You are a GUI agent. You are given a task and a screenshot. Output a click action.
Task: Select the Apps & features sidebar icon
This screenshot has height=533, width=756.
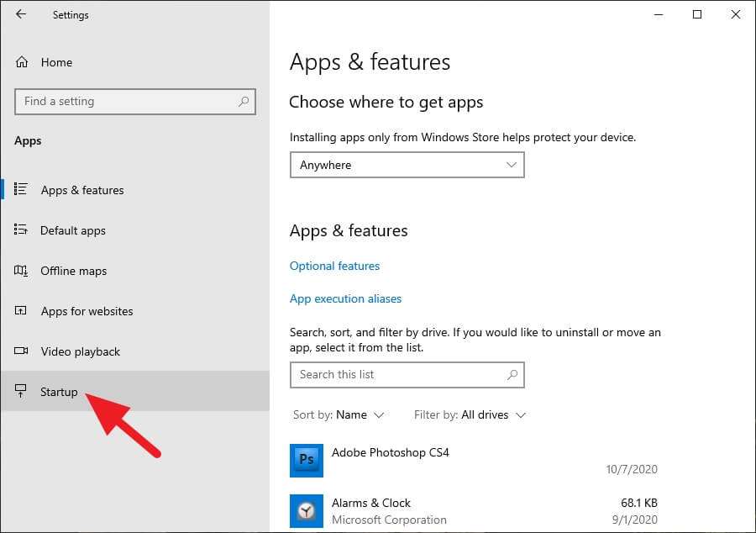pos(20,190)
